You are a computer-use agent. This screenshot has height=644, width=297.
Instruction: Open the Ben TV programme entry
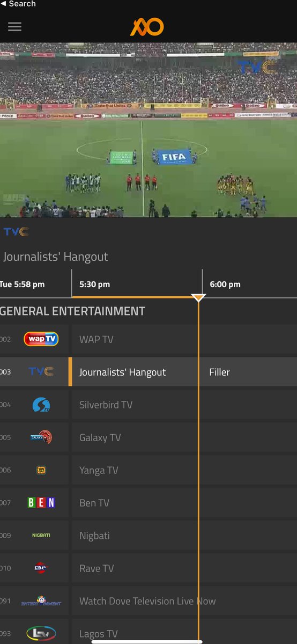184,503
